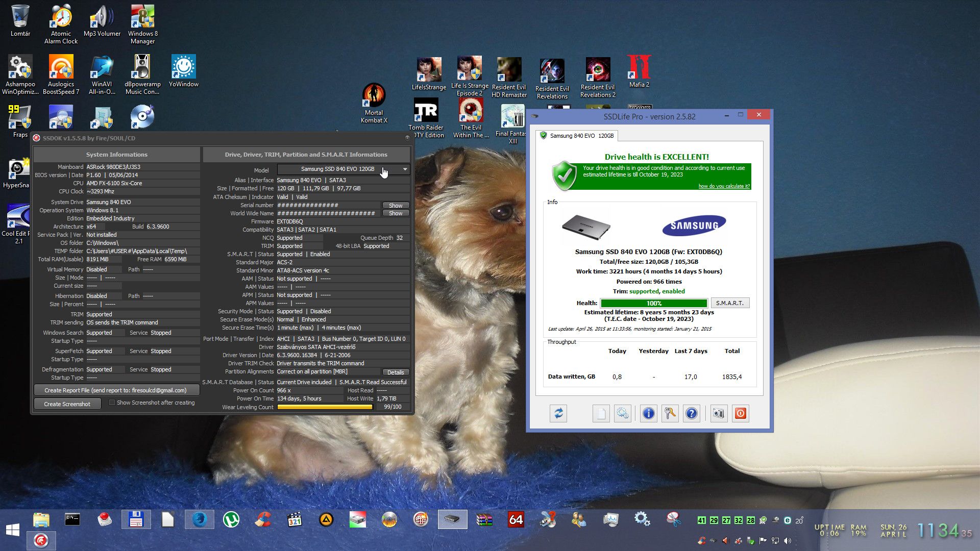Toggle Show Screenshot after creating checkbox
This screenshot has height=551, width=980.
(x=112, y=403)
